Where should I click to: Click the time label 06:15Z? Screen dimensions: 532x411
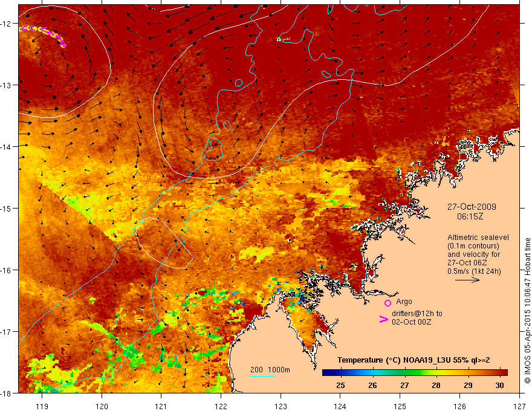click(x=470, y=216)
